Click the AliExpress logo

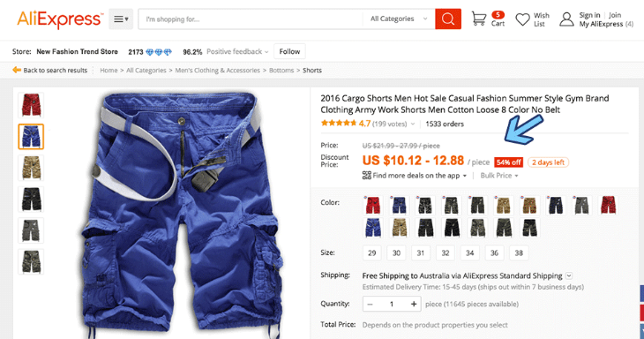click(60, 19)
